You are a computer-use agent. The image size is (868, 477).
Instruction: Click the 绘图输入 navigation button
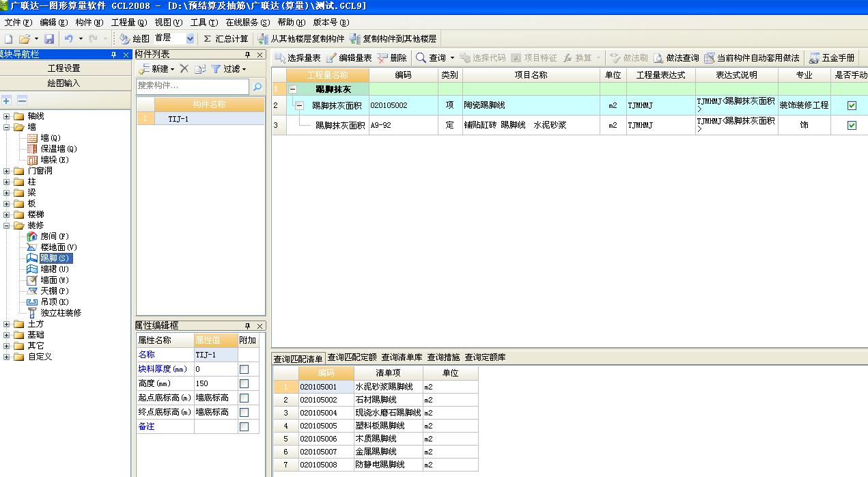[x=64, y=83]
